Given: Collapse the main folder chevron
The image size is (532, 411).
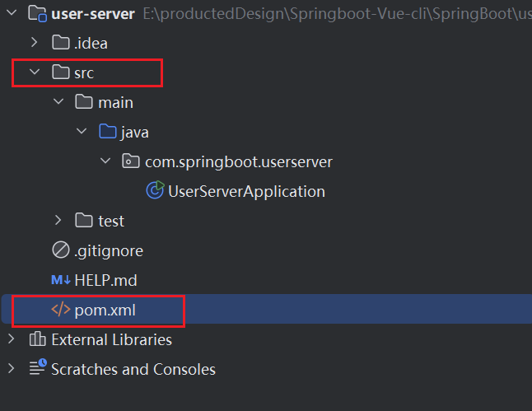Looking at the screenshot, I should pyautogui.click(x=58, y=102).
